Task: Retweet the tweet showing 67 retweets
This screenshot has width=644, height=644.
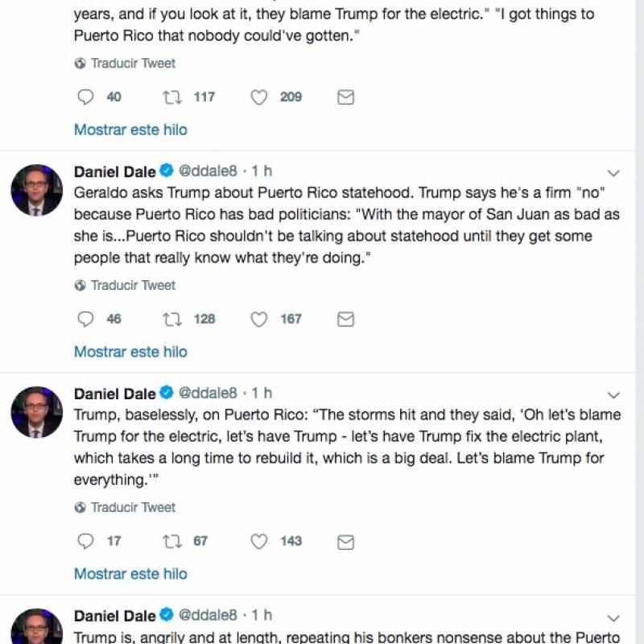Action: pos(172,541)
